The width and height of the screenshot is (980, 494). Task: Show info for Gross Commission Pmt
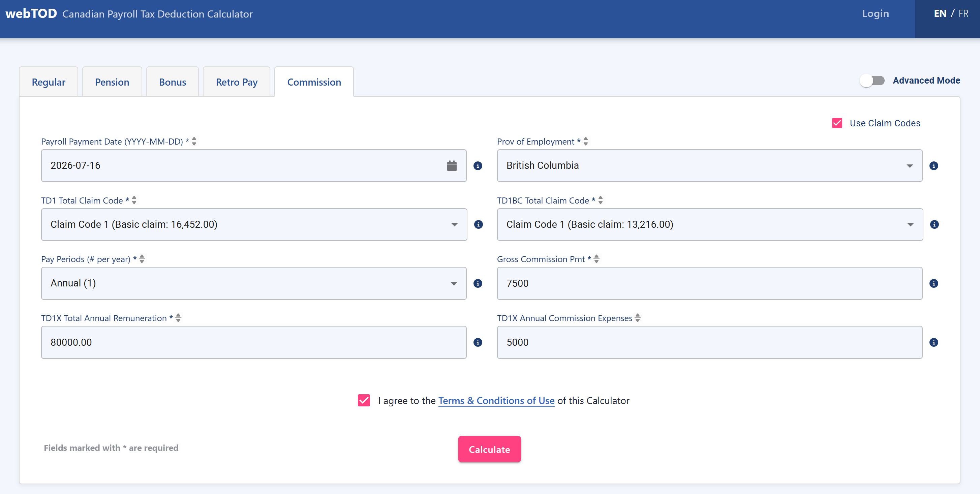click(933, 283)
